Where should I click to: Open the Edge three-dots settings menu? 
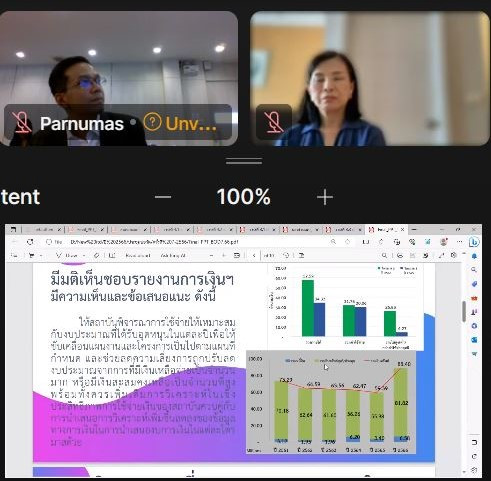pos(459,242)
